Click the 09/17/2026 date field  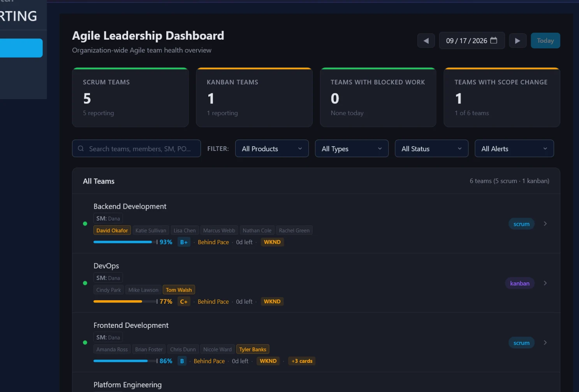472,40
